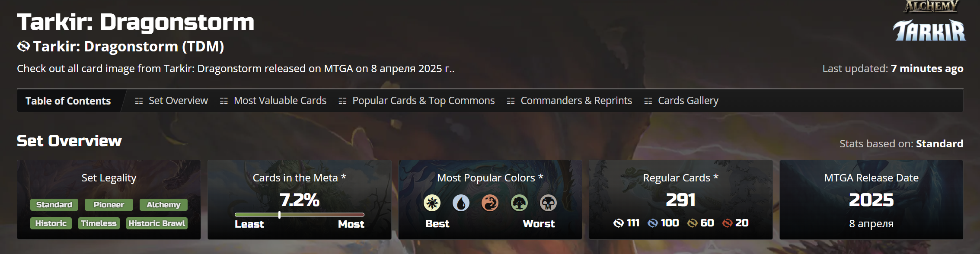Click the blue water drop mana icon
980x254 pixels.
pyautogui.click(x=461, y=203)
